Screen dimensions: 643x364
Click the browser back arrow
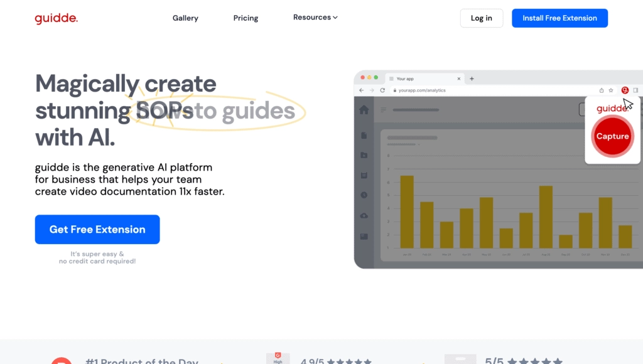coord(361,90)
